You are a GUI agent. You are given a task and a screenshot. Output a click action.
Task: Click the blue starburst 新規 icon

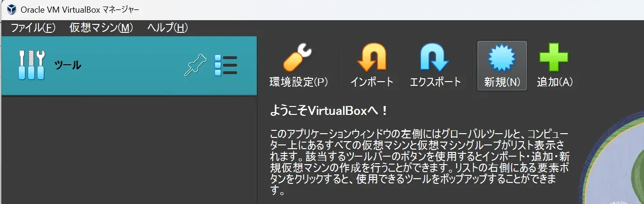[x=502, y=58]
